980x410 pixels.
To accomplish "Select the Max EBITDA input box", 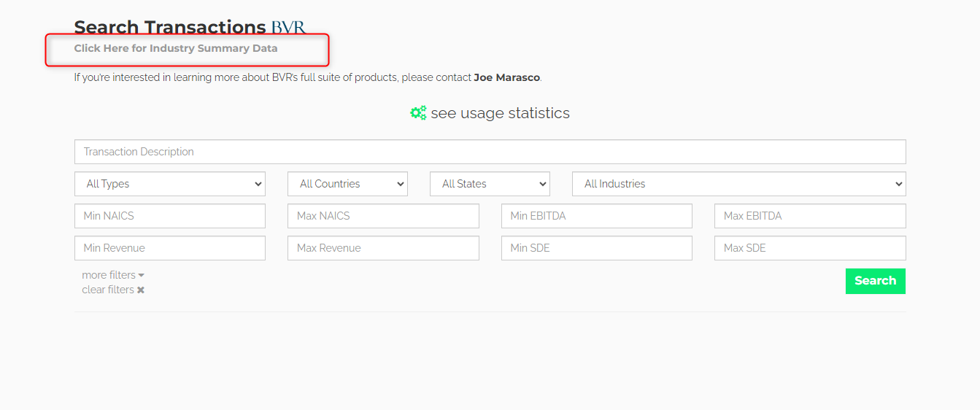I will pyautogui.click(x=810, y=216).
